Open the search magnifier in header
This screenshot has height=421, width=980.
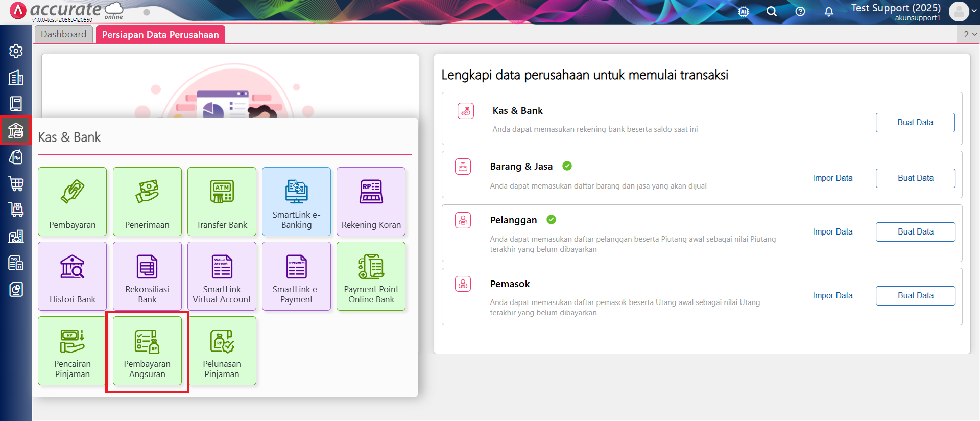[771, 12]
